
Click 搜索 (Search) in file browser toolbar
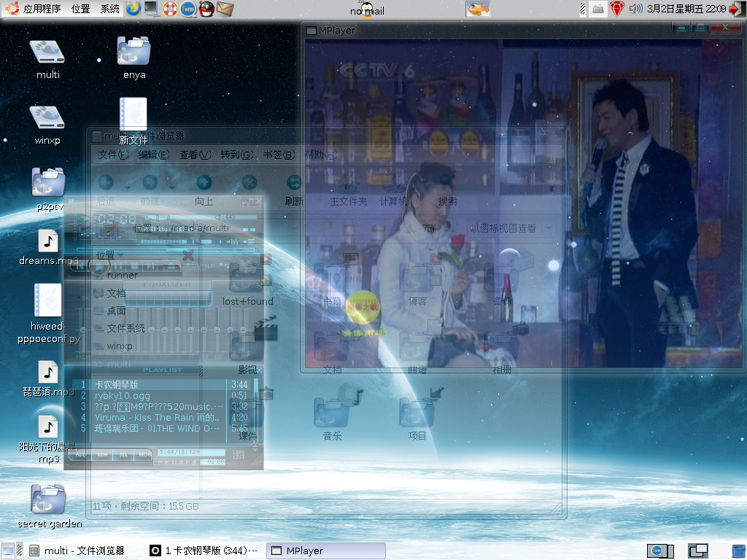coord(447,191)
